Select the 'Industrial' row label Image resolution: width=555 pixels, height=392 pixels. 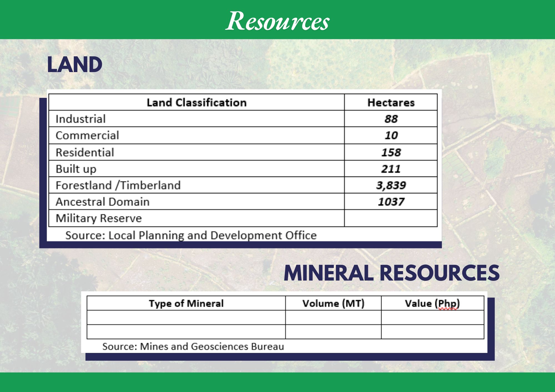tap(80, 119)
